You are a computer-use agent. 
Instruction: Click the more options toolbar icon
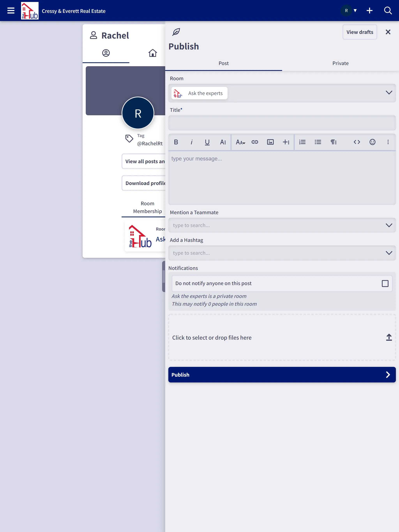point(388,142)
